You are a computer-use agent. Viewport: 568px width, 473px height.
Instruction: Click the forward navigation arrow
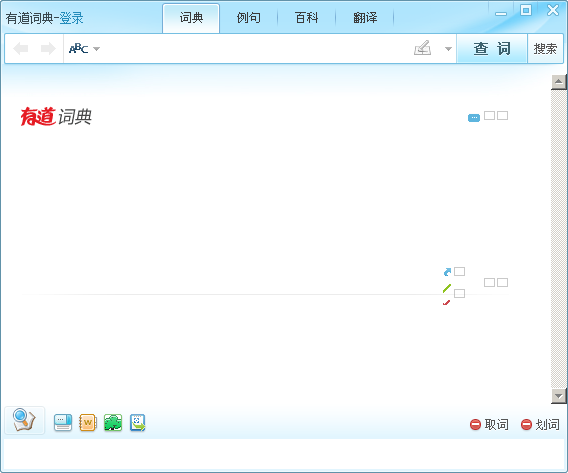click(x=48, y=49)
